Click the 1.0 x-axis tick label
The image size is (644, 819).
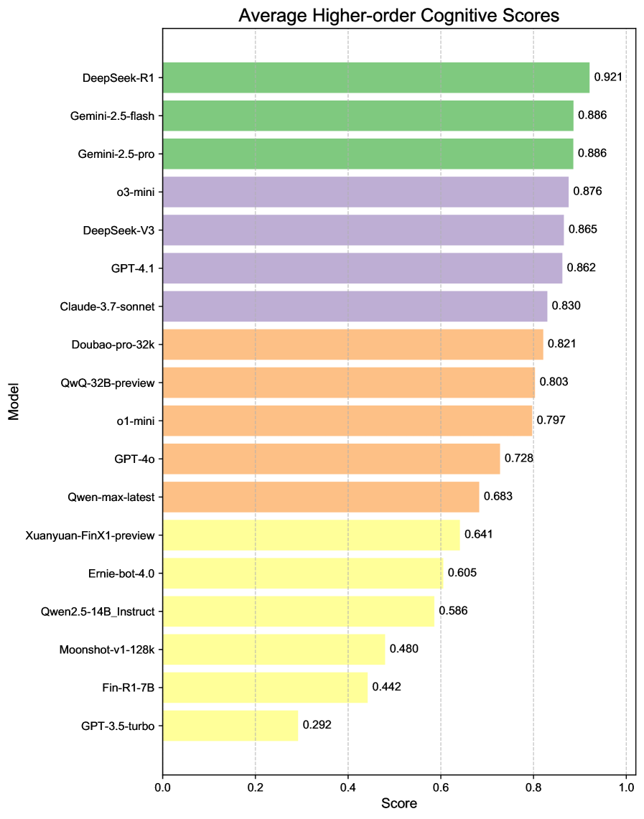625,786
